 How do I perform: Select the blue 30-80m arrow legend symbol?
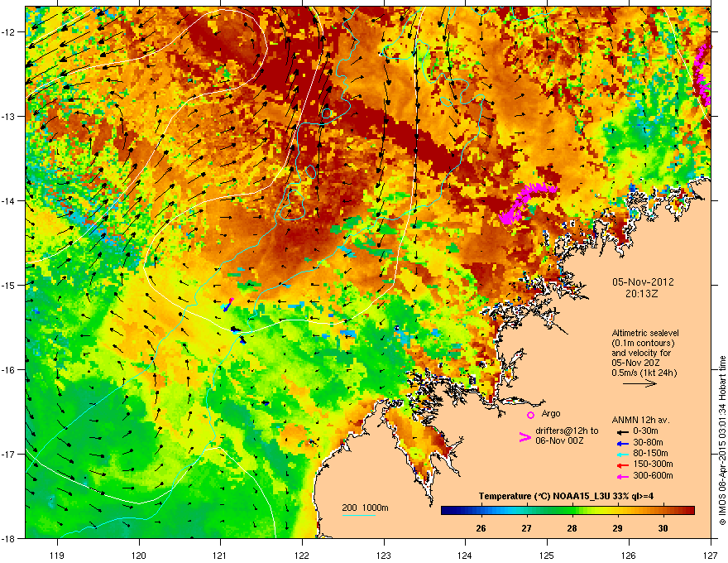(x=622, y=443)
